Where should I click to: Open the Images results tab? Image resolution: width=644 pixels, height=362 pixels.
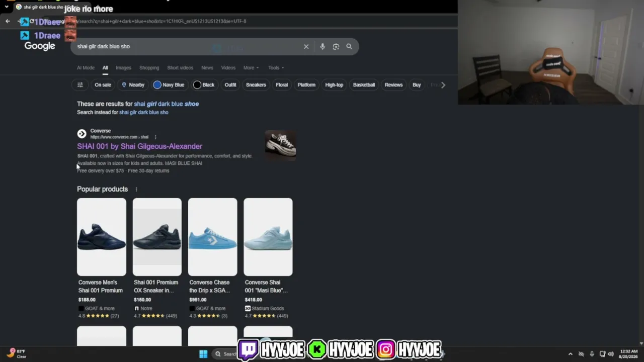click(123, 67)
